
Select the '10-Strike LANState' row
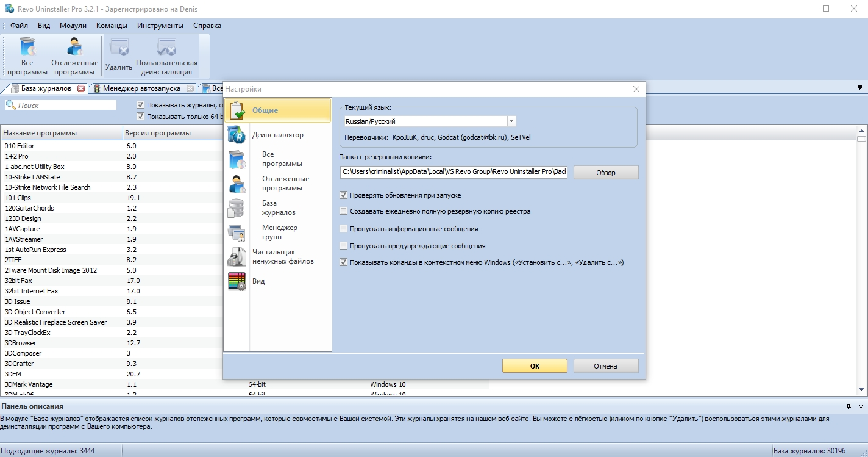pos(112,177)
